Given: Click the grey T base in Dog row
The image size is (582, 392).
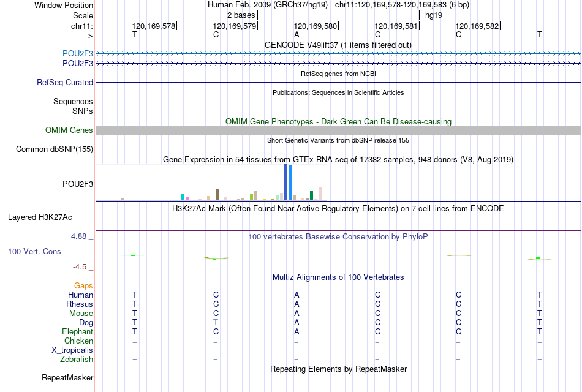Looking at the screenshot, I should coord(216,322).
